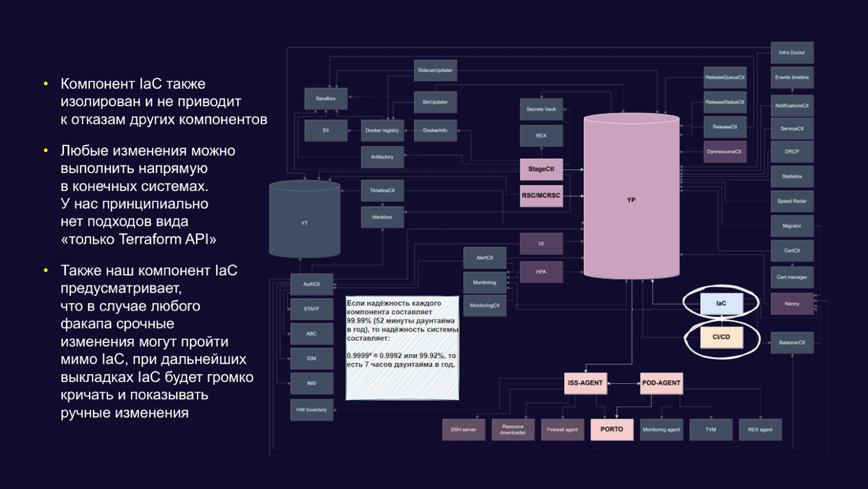Click the white reliability note about 99.99%
Image resolution: width=868 pixels, height=489 pixels.
pyautogui.click(x=402, y=348)
